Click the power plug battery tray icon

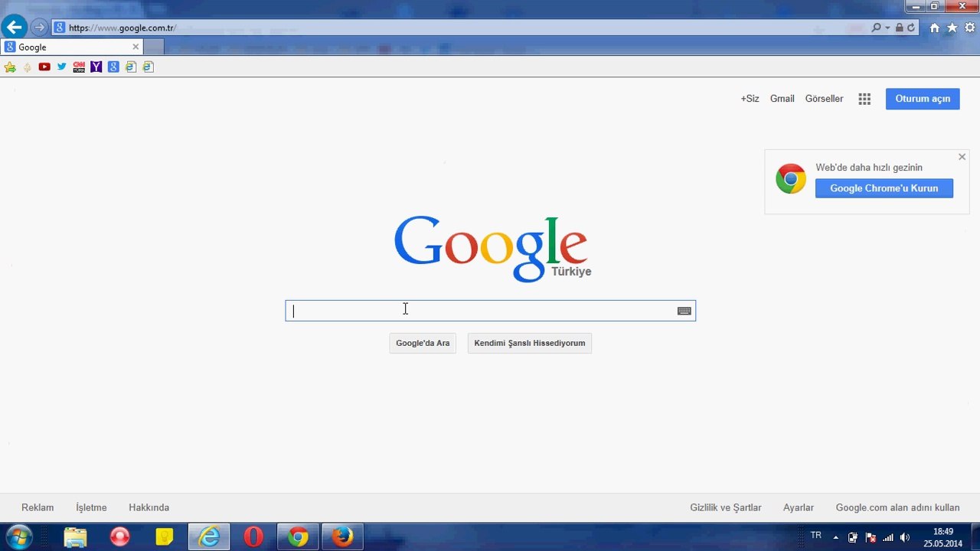852,537
